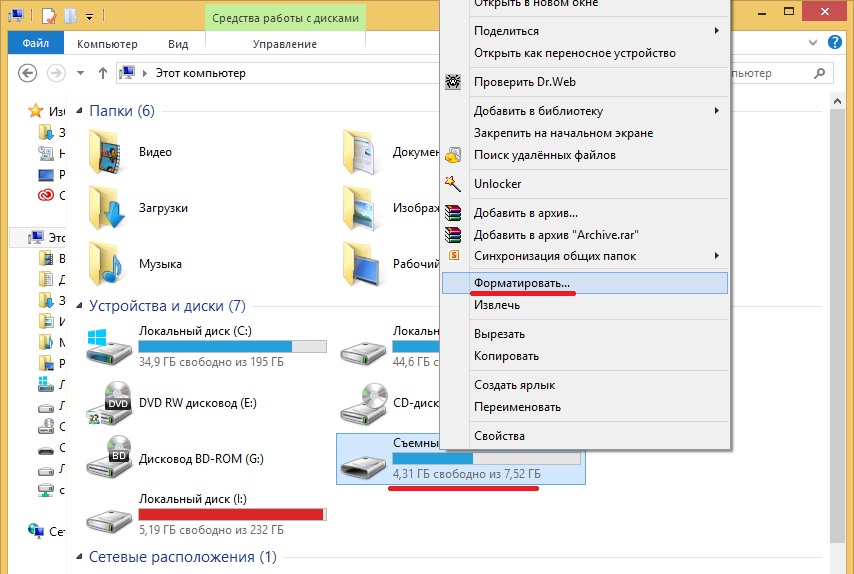Click the search magnifier icon
This screenshot has width=854, height=574.
click(x=819, y=73)
